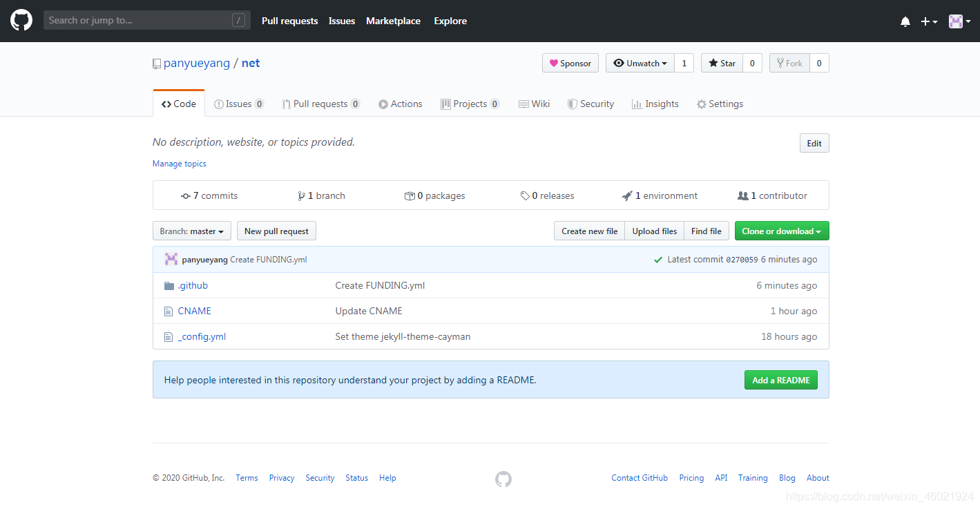Open Clone or download dropdown
The width and height of the screenshot is (980, 509).
[x=782, y=231]
